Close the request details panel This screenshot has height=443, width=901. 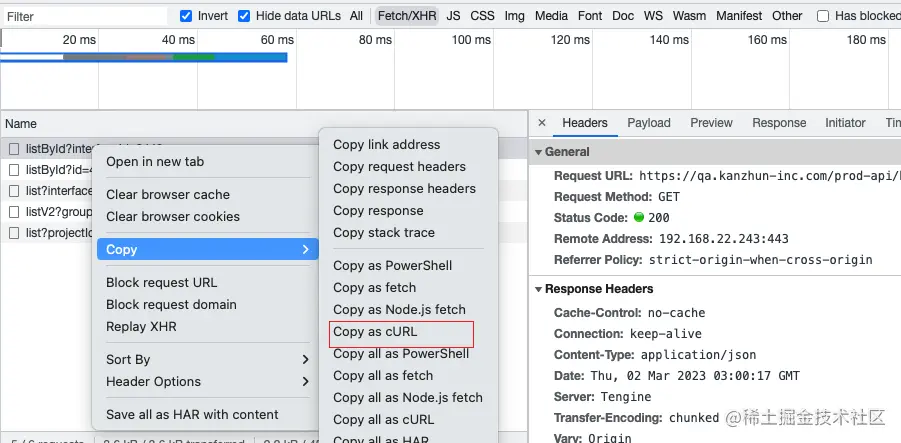[541, 123]
